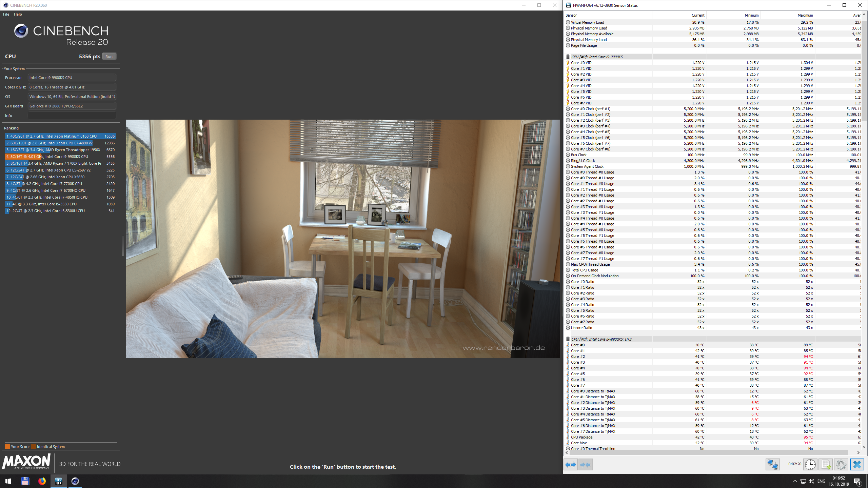
Task: Run the Cinebench CPU test
Action: pyautogui.click(x=109, y=57)
